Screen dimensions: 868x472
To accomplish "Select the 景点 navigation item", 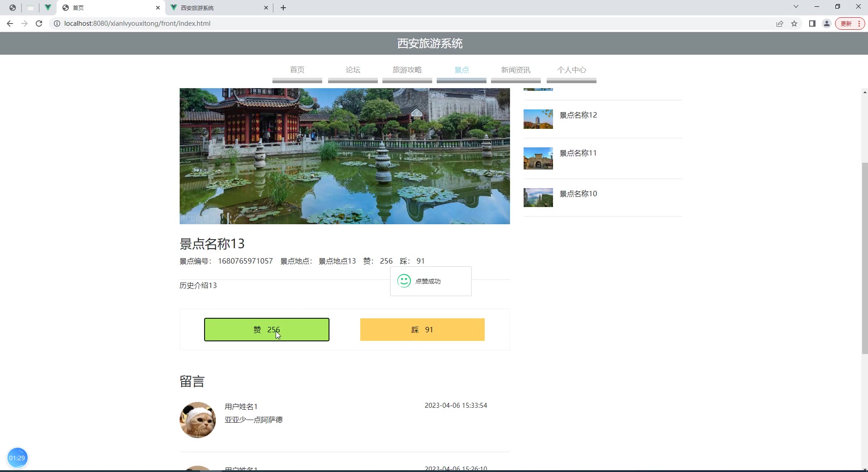I will (462, 70).
